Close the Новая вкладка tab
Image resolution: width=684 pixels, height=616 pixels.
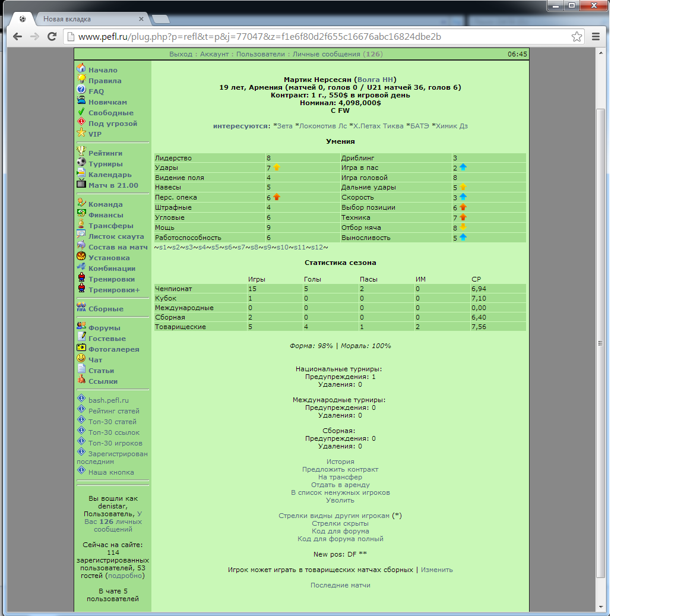pos(141,19)
